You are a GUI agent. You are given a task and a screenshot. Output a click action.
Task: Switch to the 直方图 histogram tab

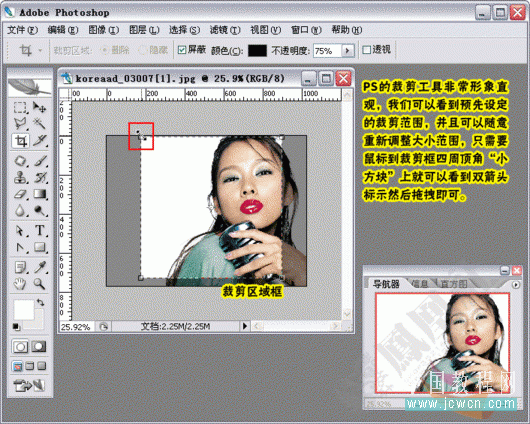click(454, 283)
